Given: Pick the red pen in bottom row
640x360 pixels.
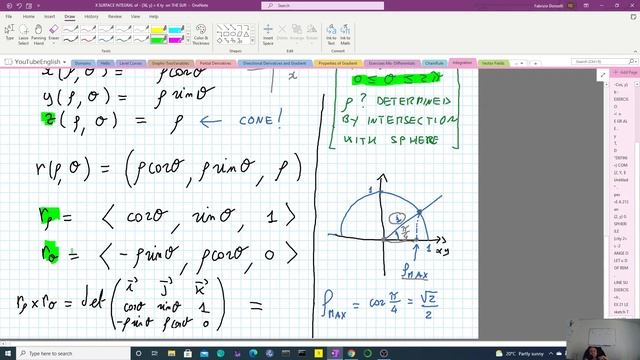Looking at the screenshot, I should pos(88,40).
